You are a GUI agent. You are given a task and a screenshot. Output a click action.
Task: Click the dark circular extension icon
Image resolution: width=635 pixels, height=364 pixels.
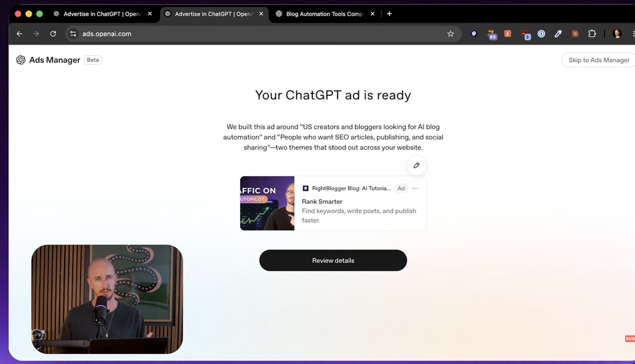click(x=474, y=34)
